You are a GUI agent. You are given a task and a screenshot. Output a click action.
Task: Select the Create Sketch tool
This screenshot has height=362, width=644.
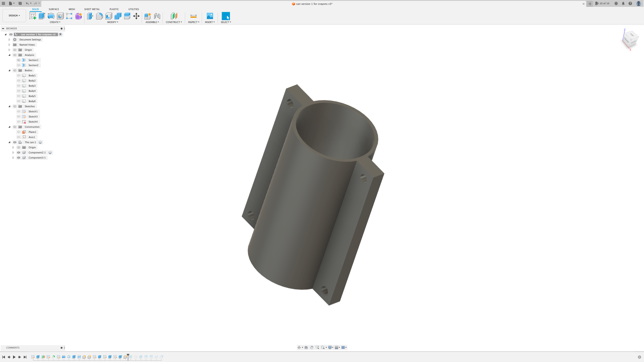tap(33, 16)
